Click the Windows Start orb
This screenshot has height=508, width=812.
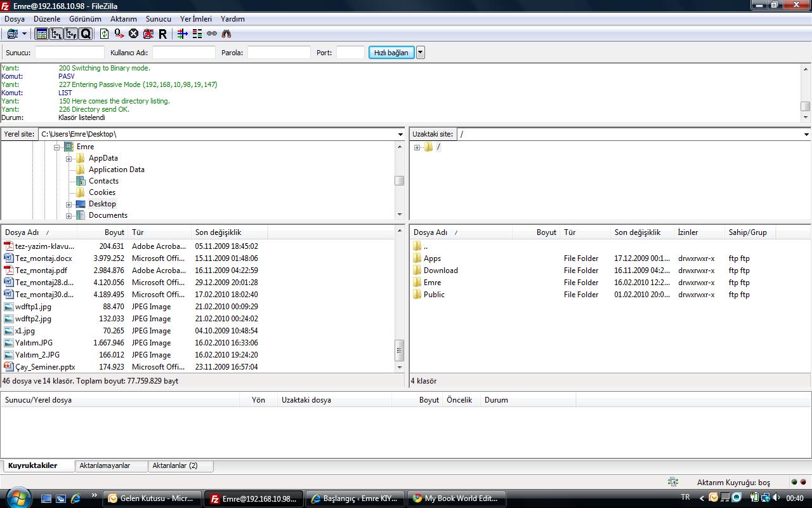pyautogui.click(x=17, y=497)
